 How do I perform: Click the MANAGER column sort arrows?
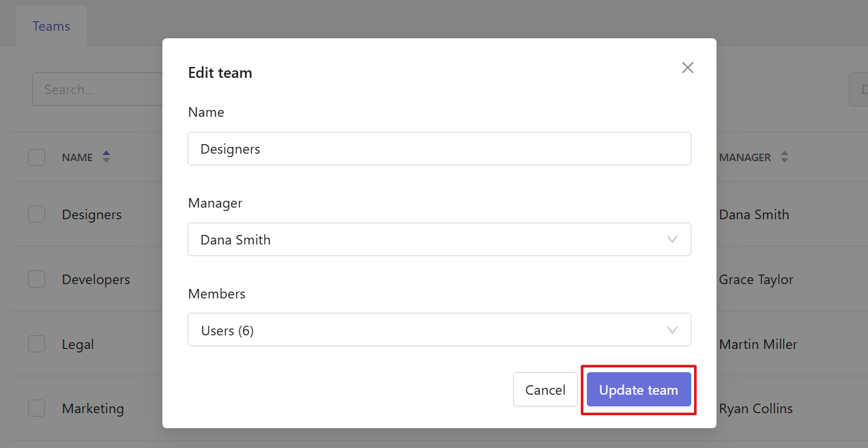[x=785, y=157]
